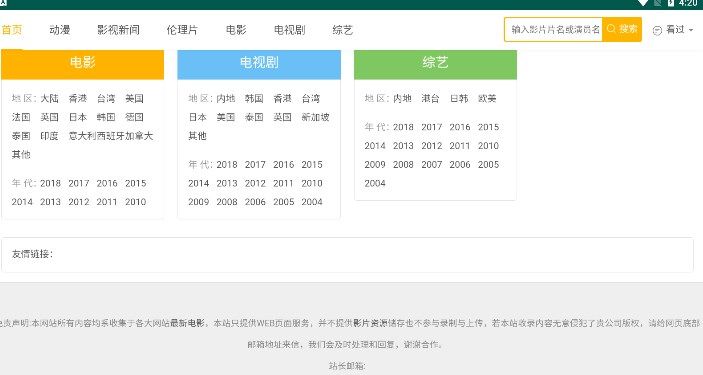
Task: Tap the battery icon in status bar
Action: pos(671,3)
